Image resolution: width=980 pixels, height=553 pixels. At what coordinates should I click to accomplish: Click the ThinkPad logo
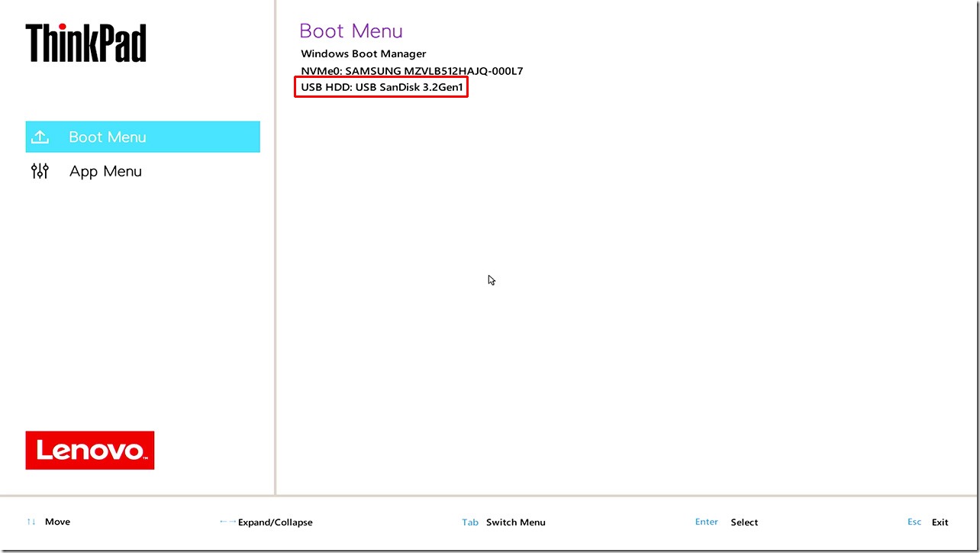pyautogui.click(x=85, y=43)
